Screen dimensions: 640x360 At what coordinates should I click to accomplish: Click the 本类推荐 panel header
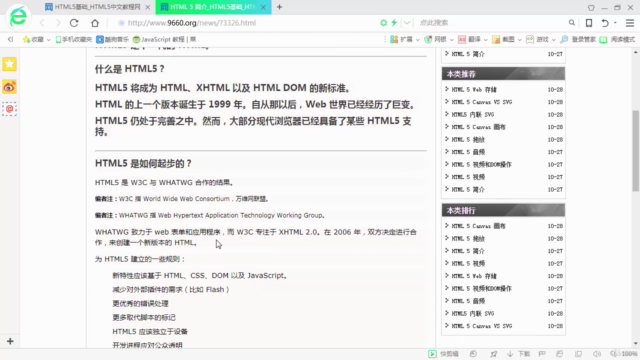pos(503,74)
